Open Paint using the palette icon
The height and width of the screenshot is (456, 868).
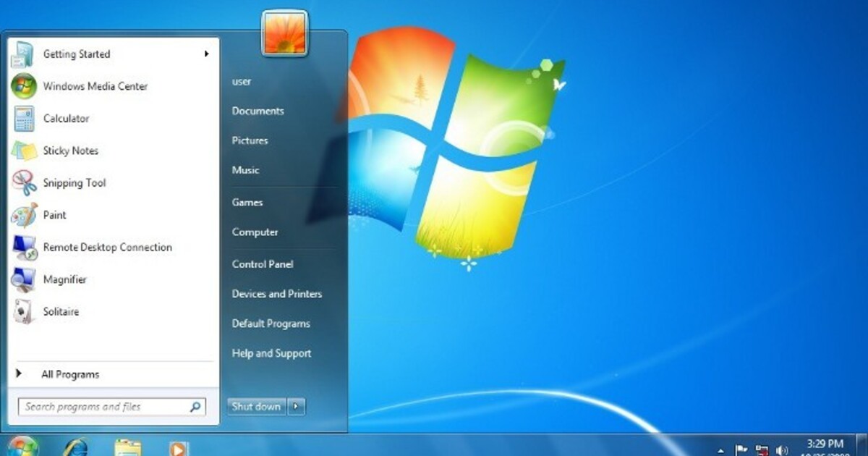click(x=23, y=215)
